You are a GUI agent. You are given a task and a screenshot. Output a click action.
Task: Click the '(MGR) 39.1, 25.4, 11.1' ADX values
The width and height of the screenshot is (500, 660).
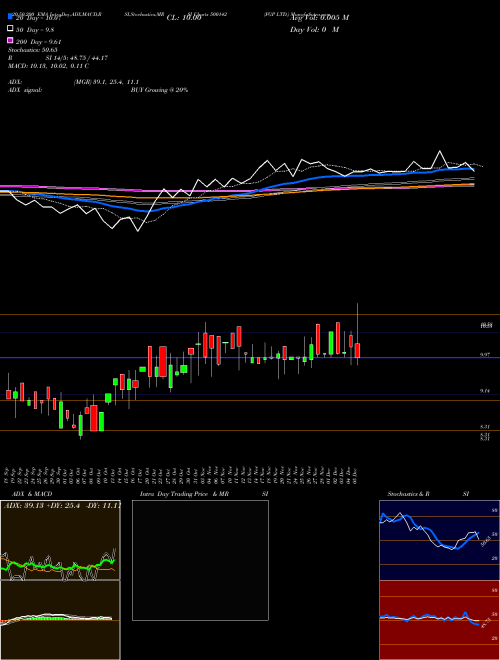click(x=106, y=82)
